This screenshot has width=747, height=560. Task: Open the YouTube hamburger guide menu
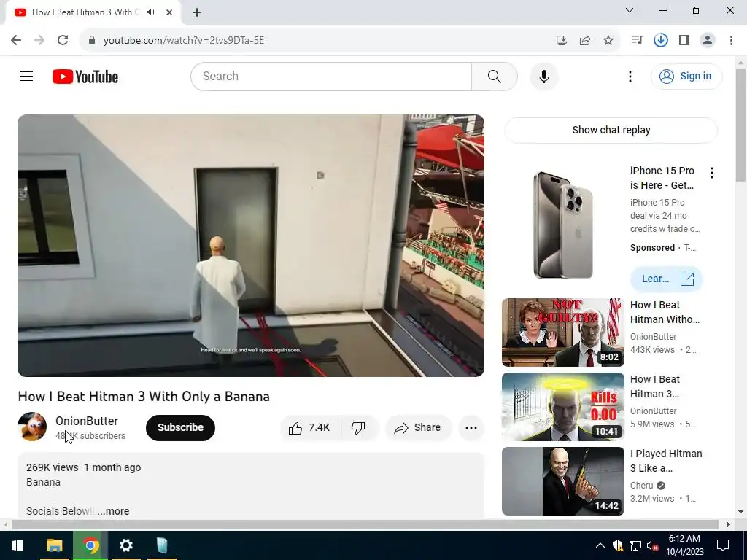[26, 76]
